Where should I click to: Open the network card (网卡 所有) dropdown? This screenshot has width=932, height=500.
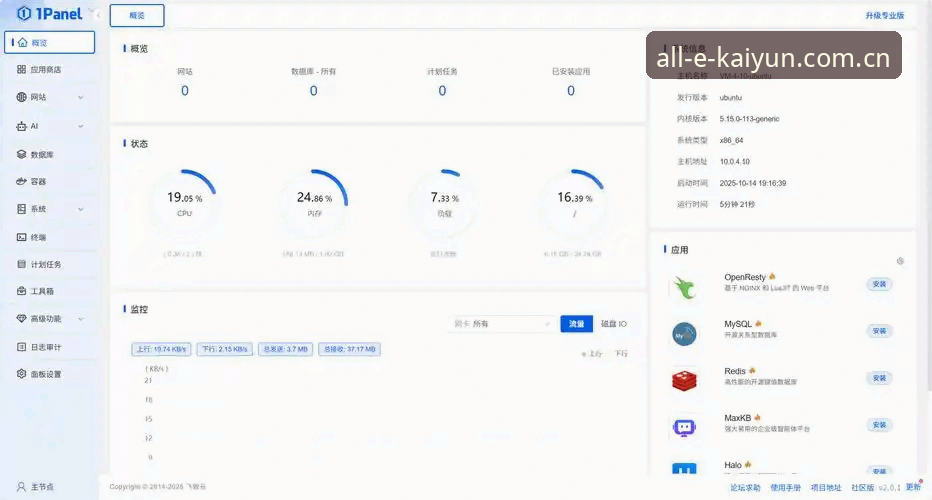(501, 324)
